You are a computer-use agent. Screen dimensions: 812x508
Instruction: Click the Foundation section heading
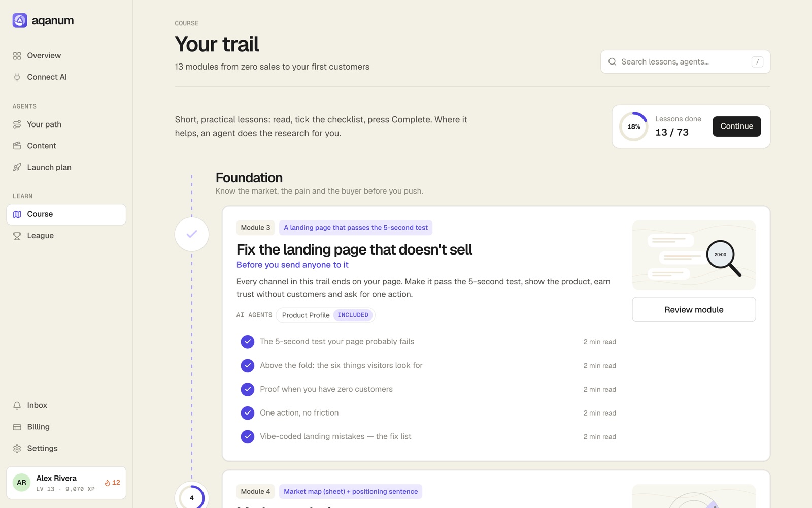(x=249, y=178)
